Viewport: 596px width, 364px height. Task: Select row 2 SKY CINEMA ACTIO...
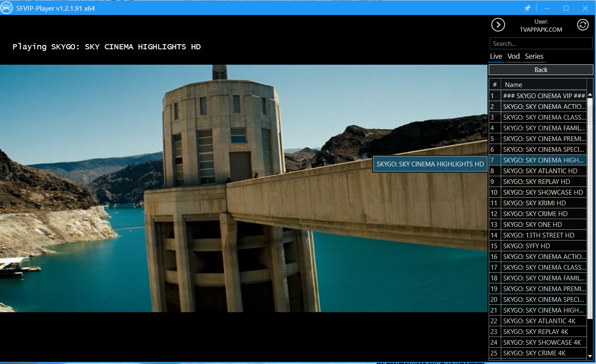click(538, 106)
